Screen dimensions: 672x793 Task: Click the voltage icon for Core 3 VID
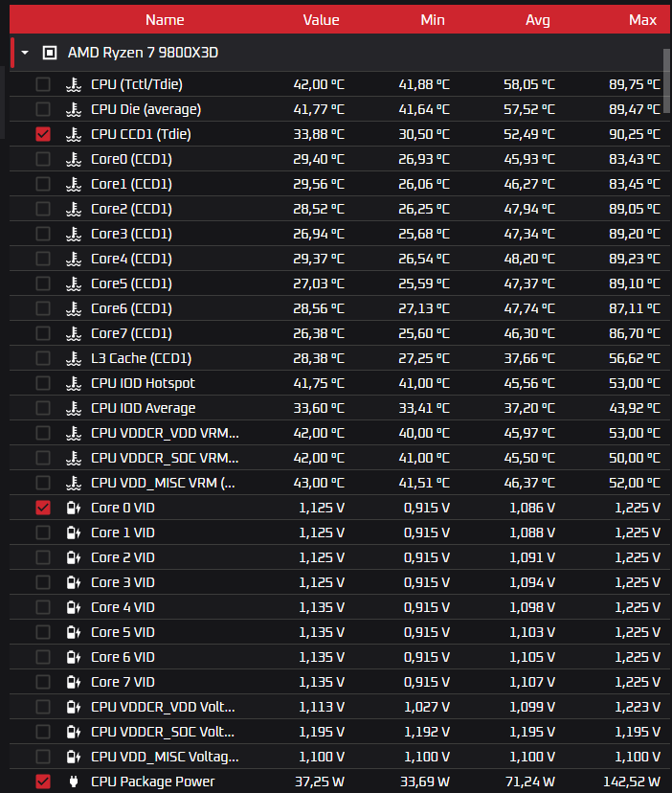click(x=74, y=582)
